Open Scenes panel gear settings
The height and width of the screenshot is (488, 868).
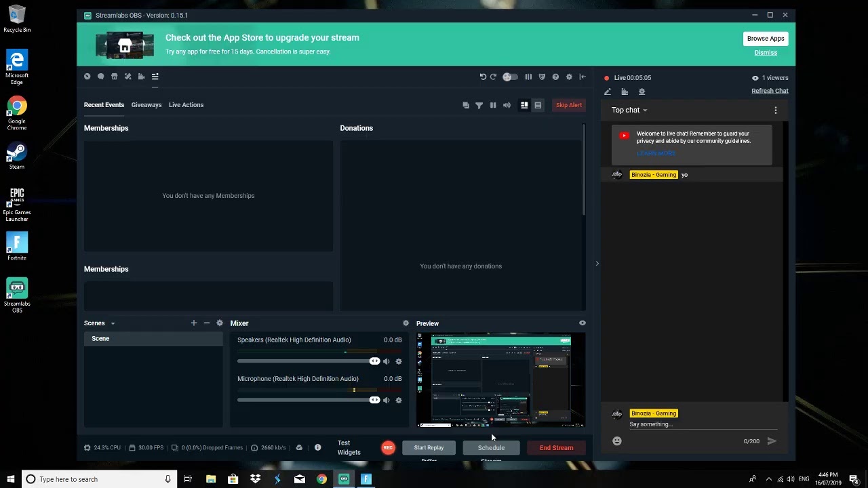click(220, 323)
